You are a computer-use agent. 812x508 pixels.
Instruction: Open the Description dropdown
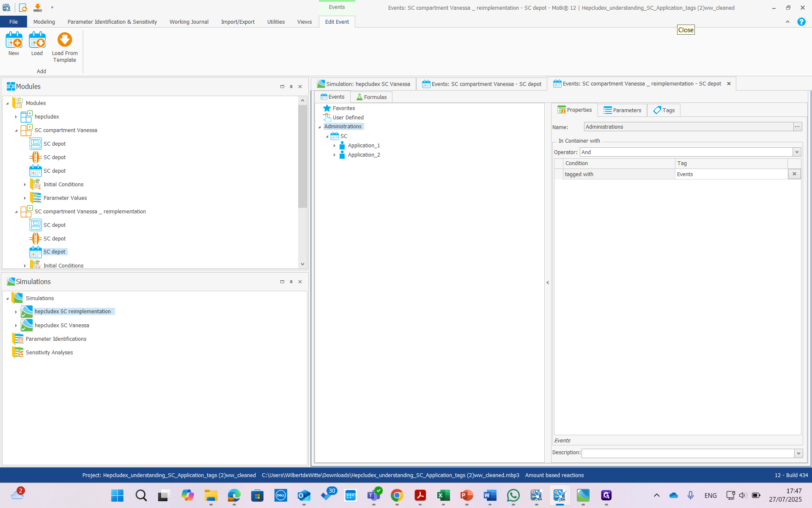(798, 453)
